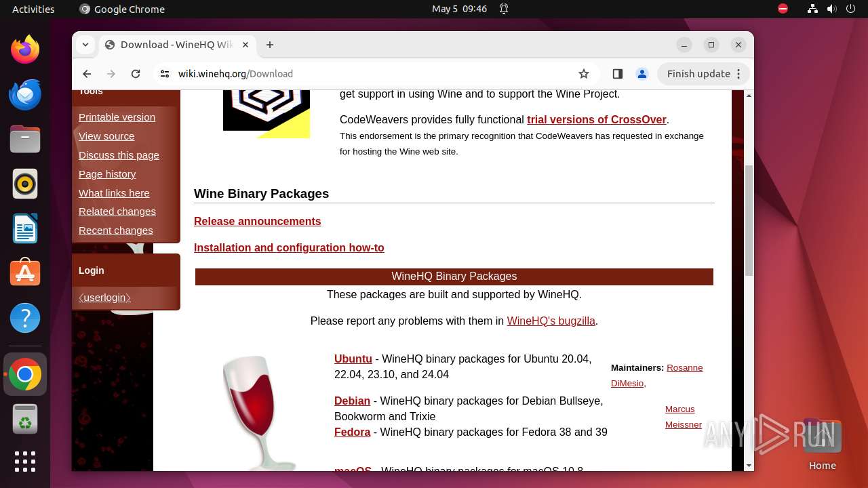Expand the tab search dropdown arrow
This screenshot has height=488, width=868.
click(x=85, y=45)
